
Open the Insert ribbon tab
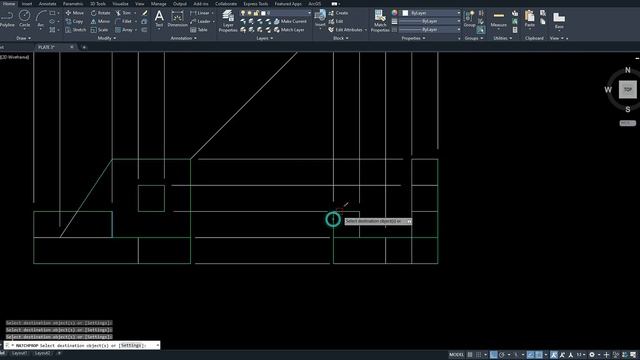[x=27, y=4]
